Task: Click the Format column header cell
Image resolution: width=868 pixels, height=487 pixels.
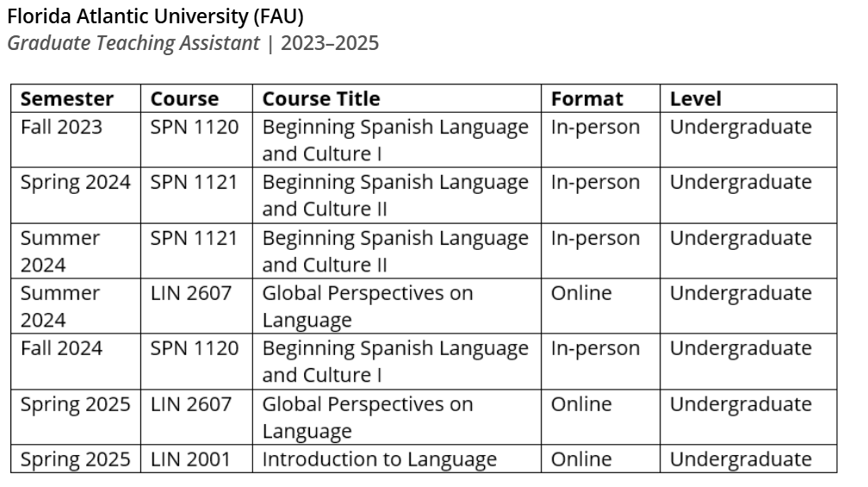Action: (x=600, y=98)
